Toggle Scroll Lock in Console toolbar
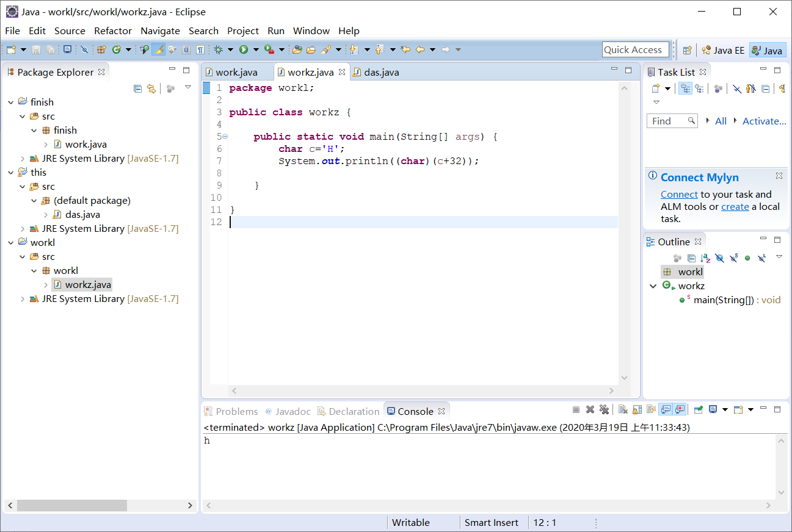Image resolution: width=792 pixels, height=532 pixels. (x=637, y=410)
